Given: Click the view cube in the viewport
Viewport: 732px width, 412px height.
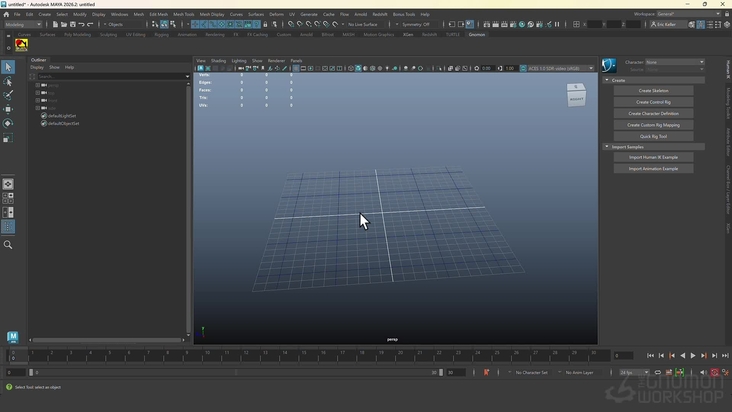Looking at the screenshot, I should coord(576,97).
